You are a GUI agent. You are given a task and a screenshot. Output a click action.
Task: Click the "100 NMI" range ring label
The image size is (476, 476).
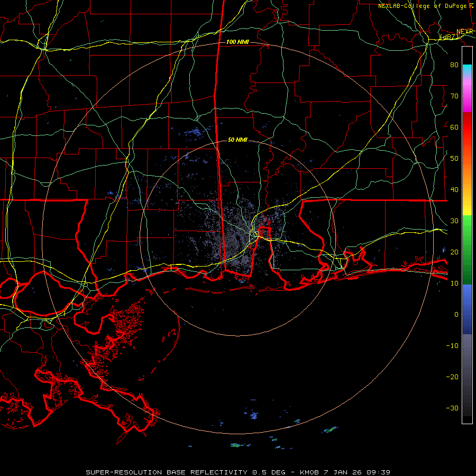coord(237,42)
